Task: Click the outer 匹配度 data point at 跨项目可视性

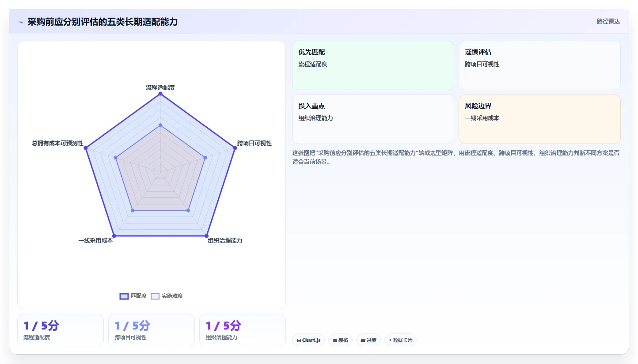Action: click(235, 148)
